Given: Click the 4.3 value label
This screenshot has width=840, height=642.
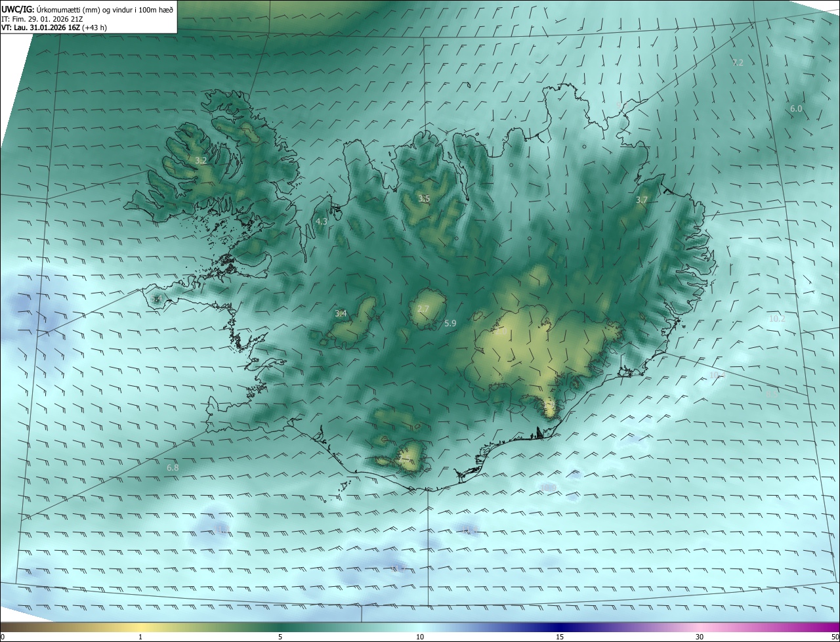Looking at the screenshot, I should tap(322, 222).
